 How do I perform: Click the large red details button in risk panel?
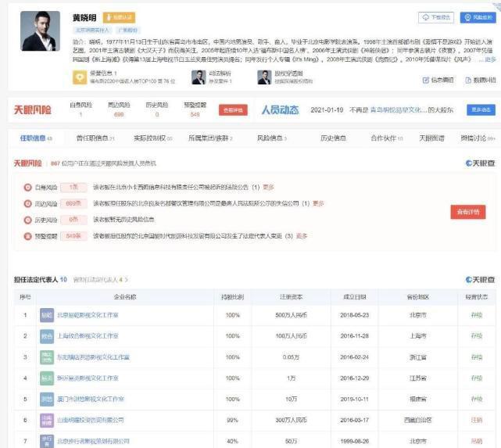tap(468, 212)
